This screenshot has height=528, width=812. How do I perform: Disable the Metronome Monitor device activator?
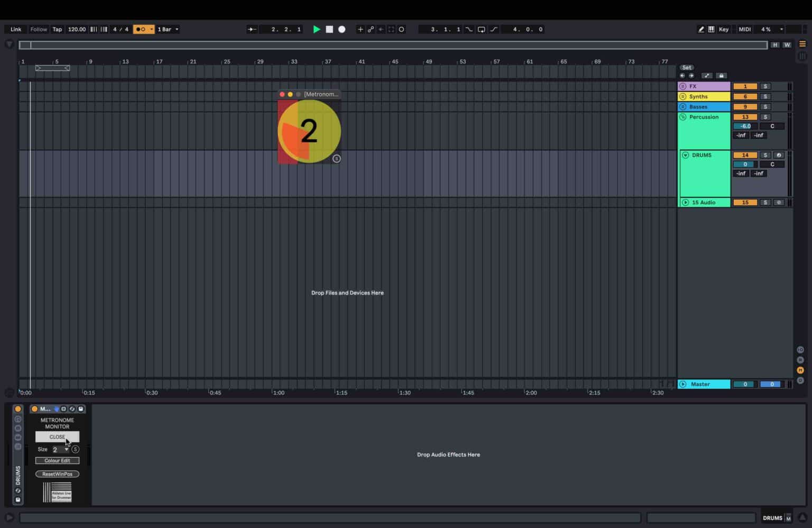pos(34,408)
